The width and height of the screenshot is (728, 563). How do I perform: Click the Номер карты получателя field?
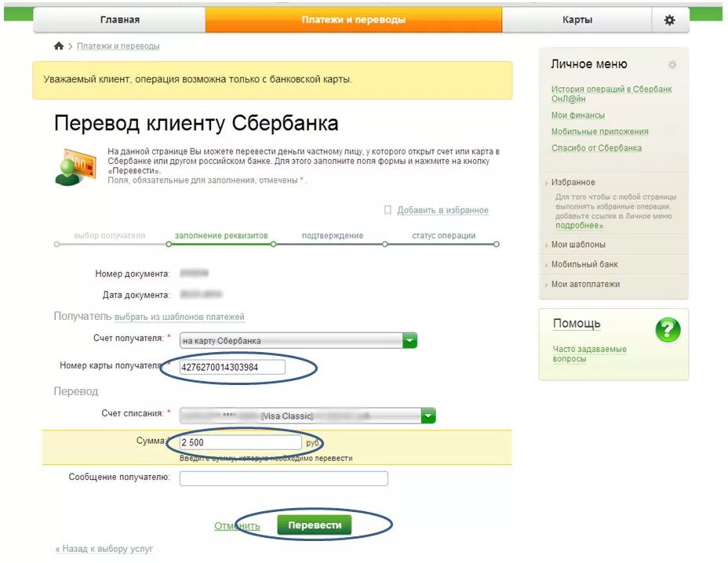pos(232,367)
